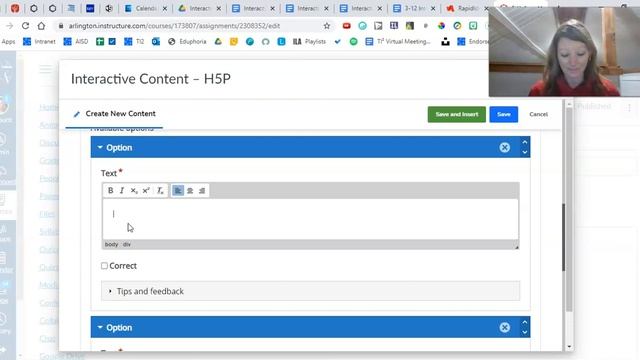Select the center alignment icon
Viewport: 640px width, 360px height.
pos(190,191)
